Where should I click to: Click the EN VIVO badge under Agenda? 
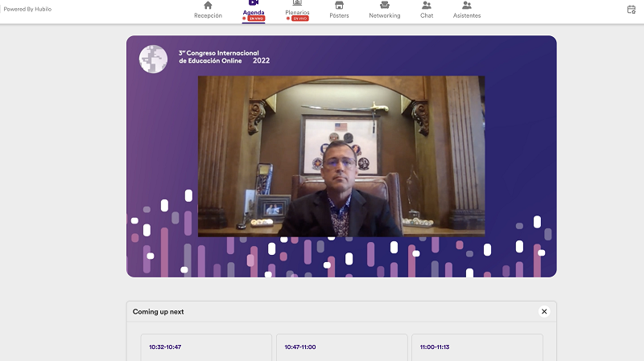[x=256, y=18]
